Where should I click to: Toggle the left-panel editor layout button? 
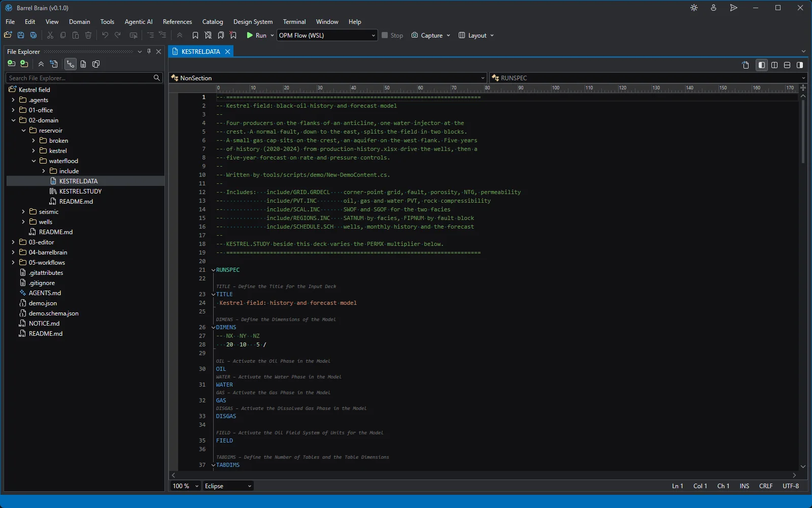click(762, 65)
